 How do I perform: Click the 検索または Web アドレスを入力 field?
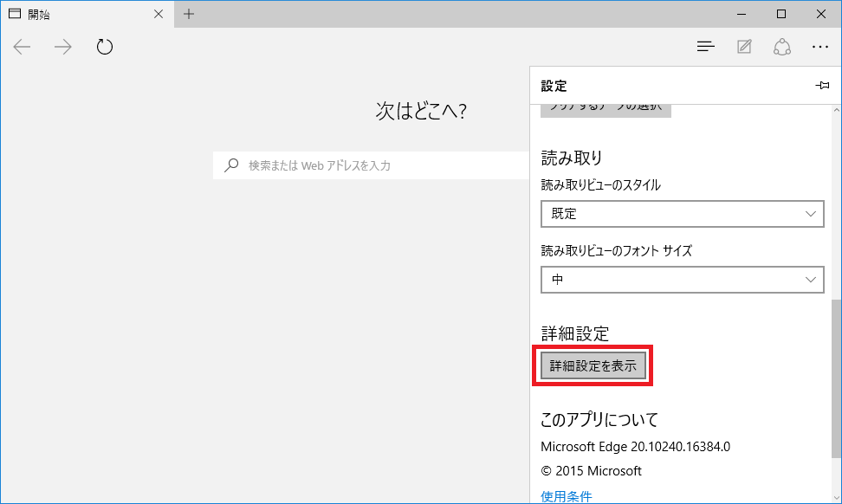tap(372, 165)
